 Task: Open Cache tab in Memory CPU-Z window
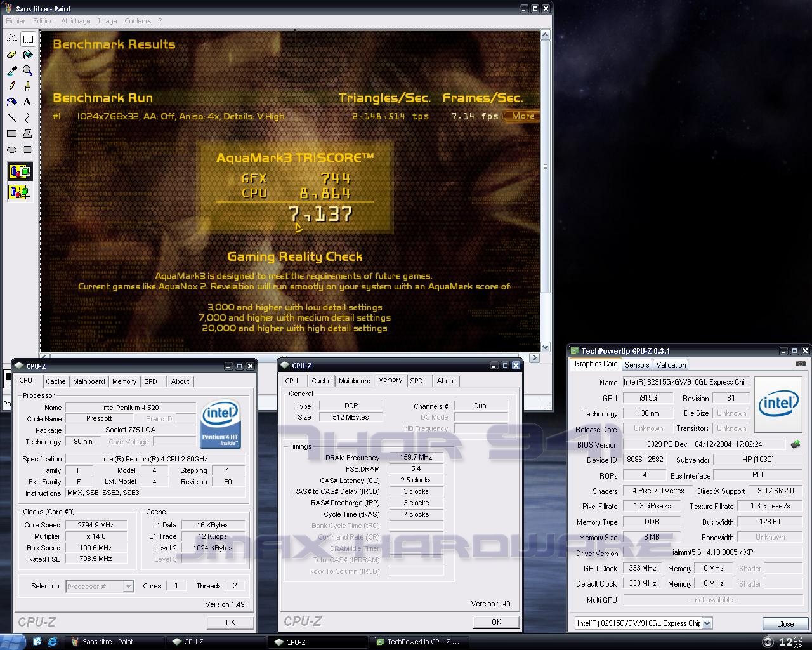[321, 381]
